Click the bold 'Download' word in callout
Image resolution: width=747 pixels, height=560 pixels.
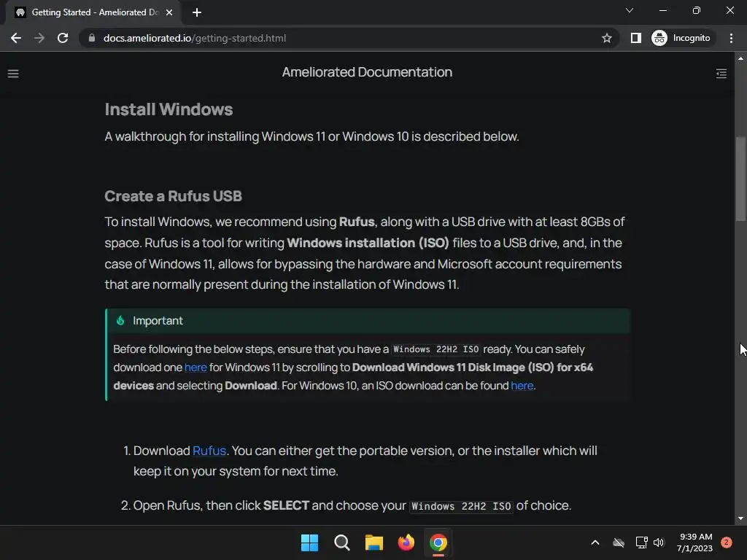click(x=251, y=385)
